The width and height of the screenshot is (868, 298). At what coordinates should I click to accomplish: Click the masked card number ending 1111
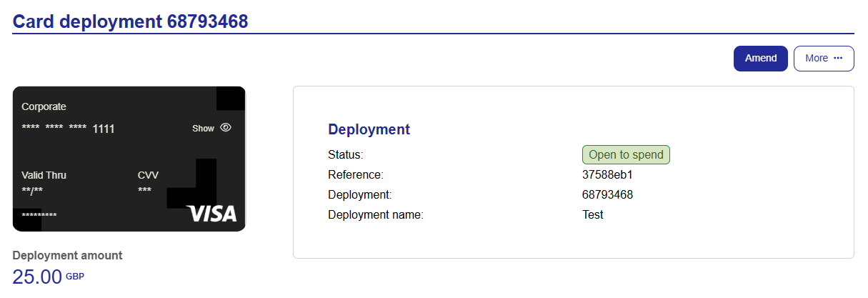pyautogui.click(x=68, y=129)
